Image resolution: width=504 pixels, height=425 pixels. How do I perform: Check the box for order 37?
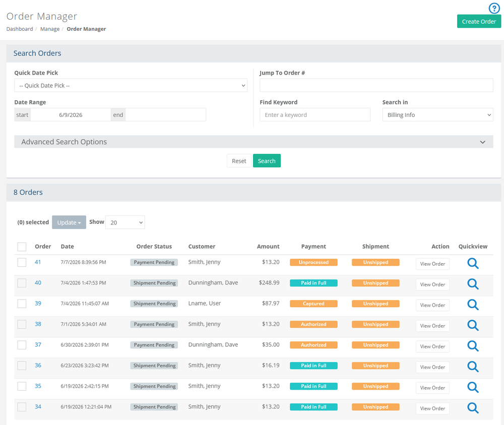[22, 345]
